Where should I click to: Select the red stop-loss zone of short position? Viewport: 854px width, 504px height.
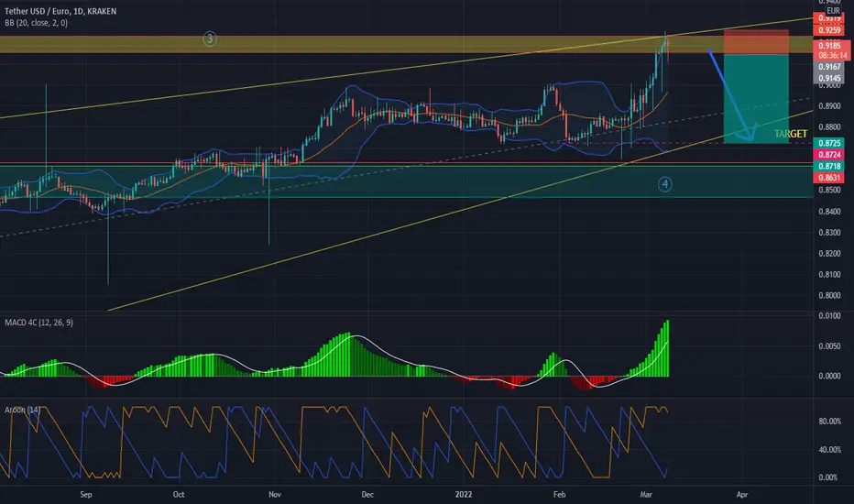tap(756, 42)
